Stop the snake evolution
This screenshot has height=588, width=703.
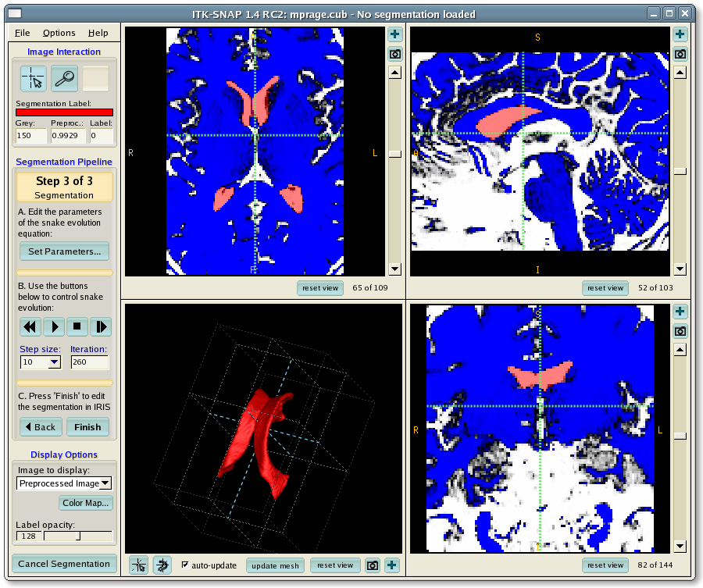point(77,327)
